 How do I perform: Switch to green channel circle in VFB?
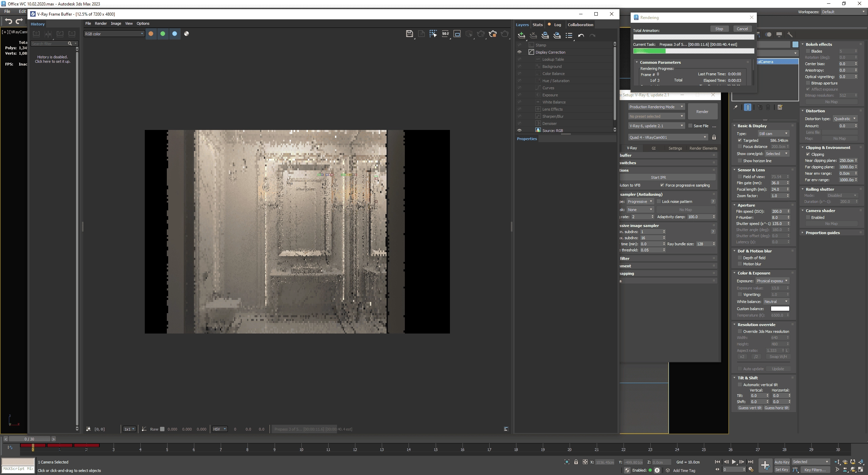pyautogui.click(x=163, y=34)
